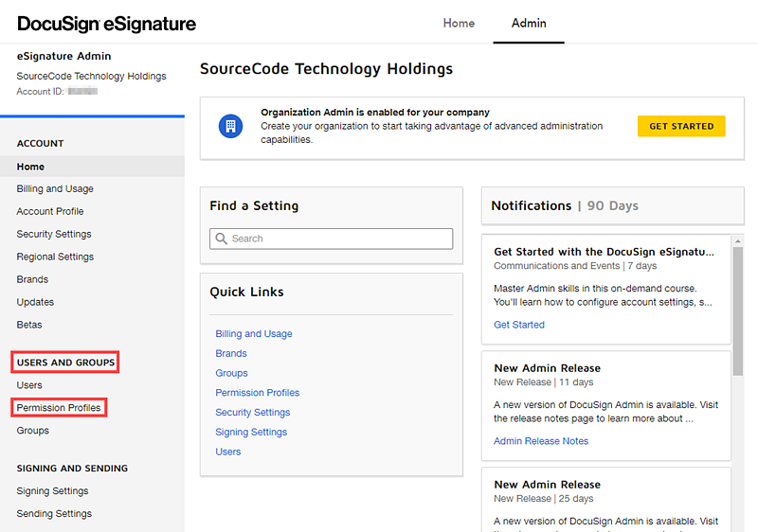Click the search magnifier icon

click(222, 239)
